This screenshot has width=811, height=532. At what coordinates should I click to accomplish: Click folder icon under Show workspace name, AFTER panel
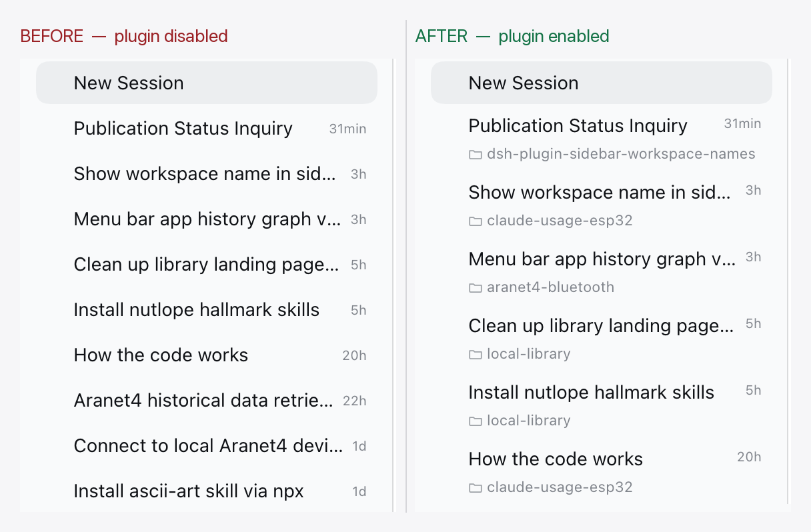coord(476,221)
